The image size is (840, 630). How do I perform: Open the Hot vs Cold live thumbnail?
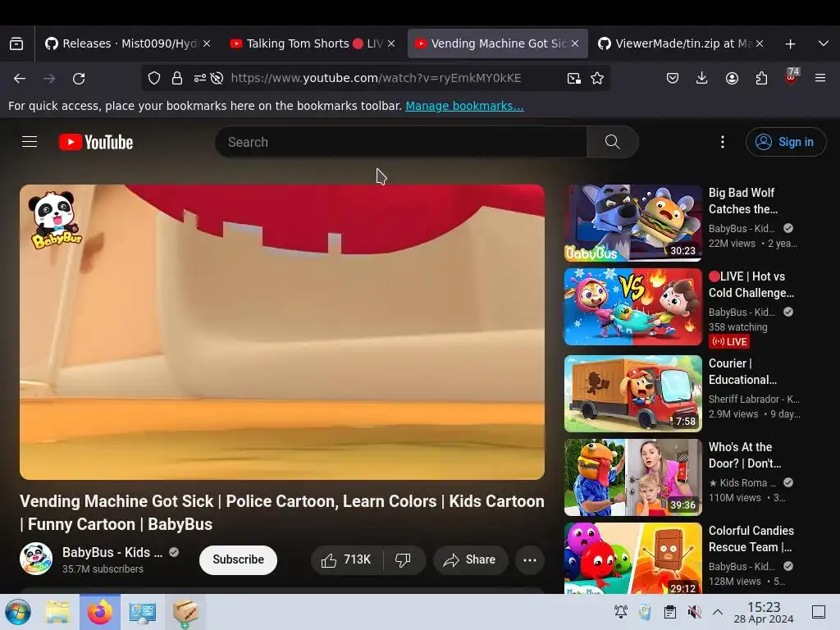[x=633, y=307]
